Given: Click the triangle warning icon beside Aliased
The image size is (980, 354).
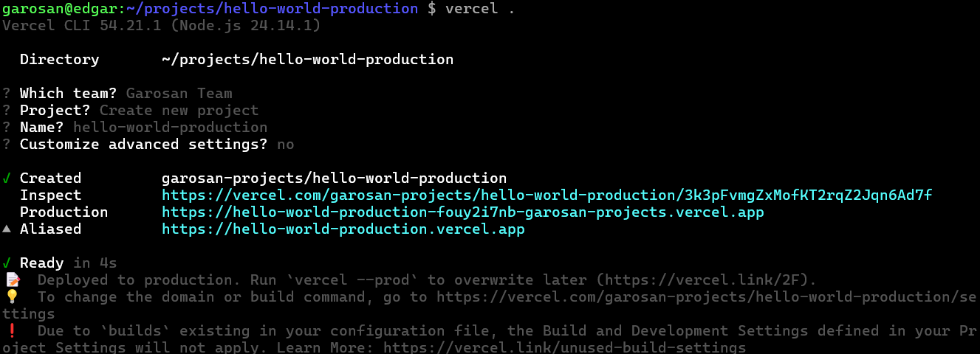Looking at the screenshot, I should pyautogui.click(x=7, y=229).
